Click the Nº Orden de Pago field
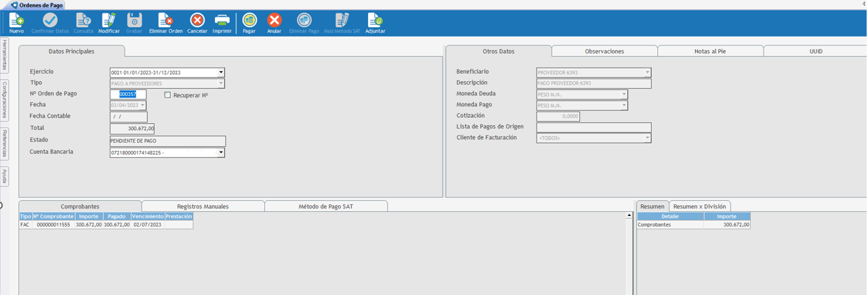 (x=128, y=95)
